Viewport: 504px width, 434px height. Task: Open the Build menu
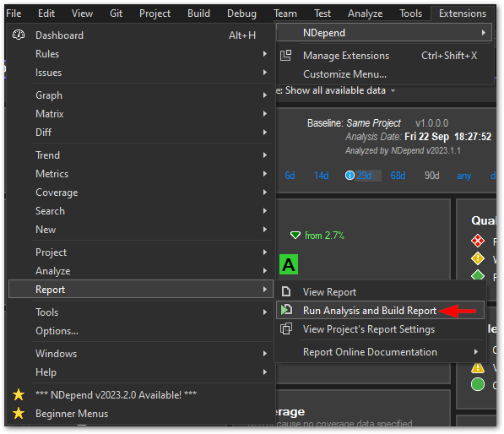(198, 14)
